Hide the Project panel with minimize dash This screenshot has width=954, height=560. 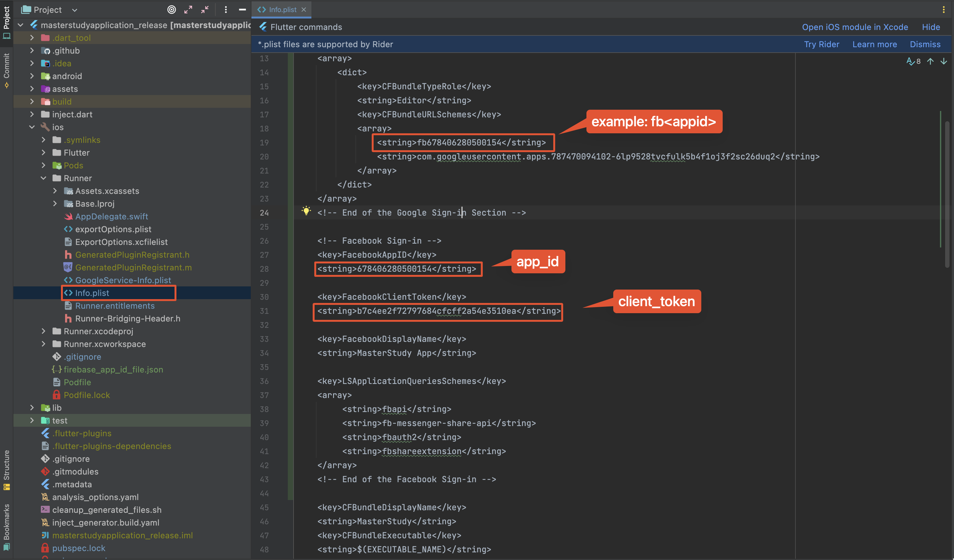point(242,10)
